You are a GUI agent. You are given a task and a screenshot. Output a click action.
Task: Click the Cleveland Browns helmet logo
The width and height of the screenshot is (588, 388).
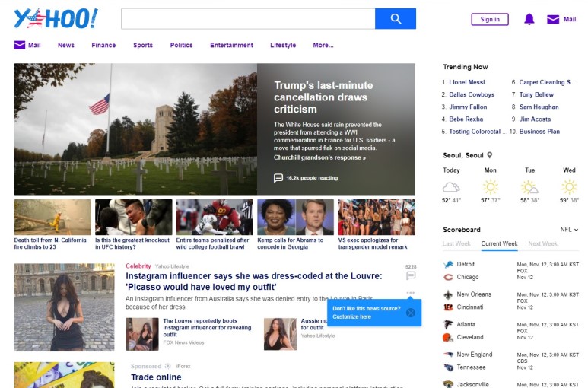[448, 337]
